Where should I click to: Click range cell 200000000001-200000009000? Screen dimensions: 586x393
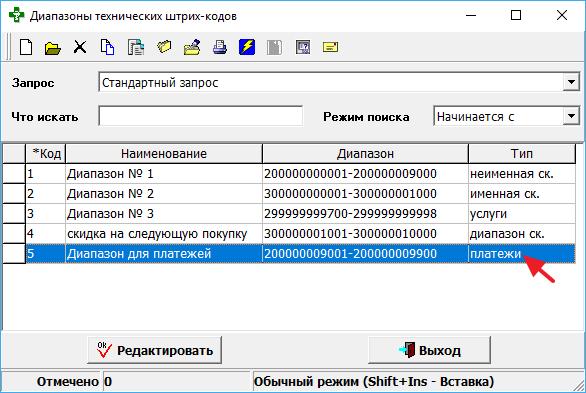click(365, 174)
